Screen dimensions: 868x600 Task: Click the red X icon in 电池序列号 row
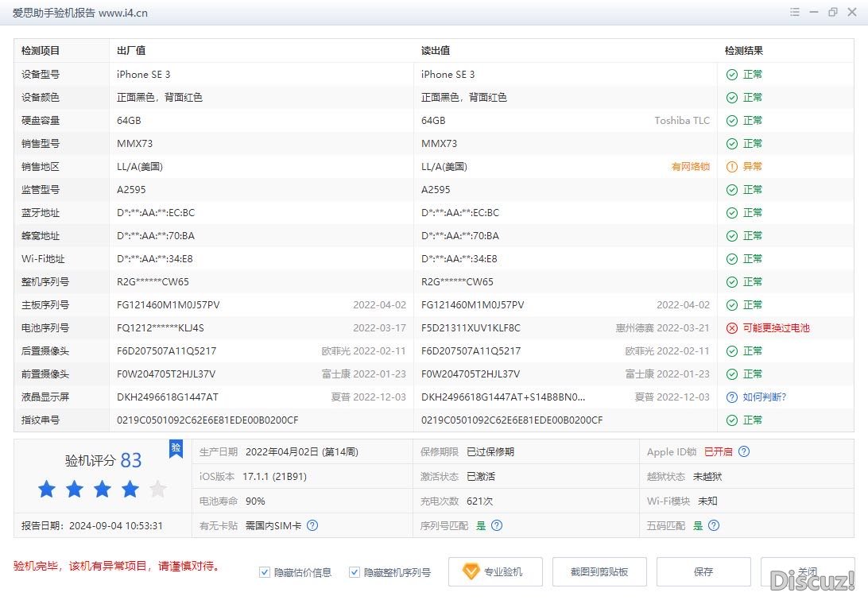click(x=732, y=328)
